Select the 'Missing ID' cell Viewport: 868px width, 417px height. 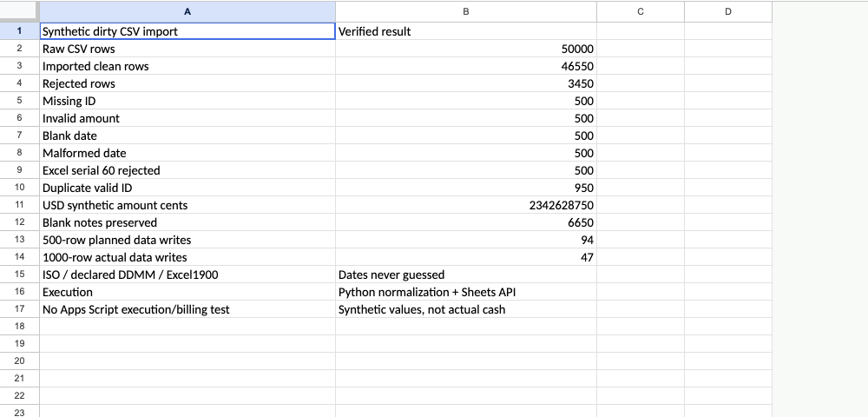click(187, 101)
